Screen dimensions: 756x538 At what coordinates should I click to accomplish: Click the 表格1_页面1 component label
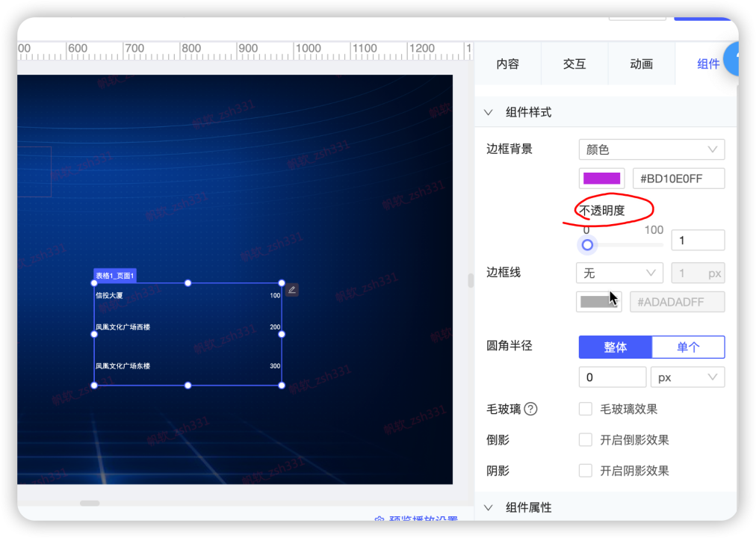(x=115, y=276)
